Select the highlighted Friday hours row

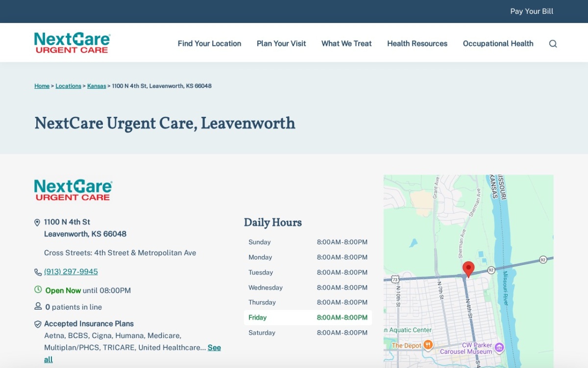point(308,317)
